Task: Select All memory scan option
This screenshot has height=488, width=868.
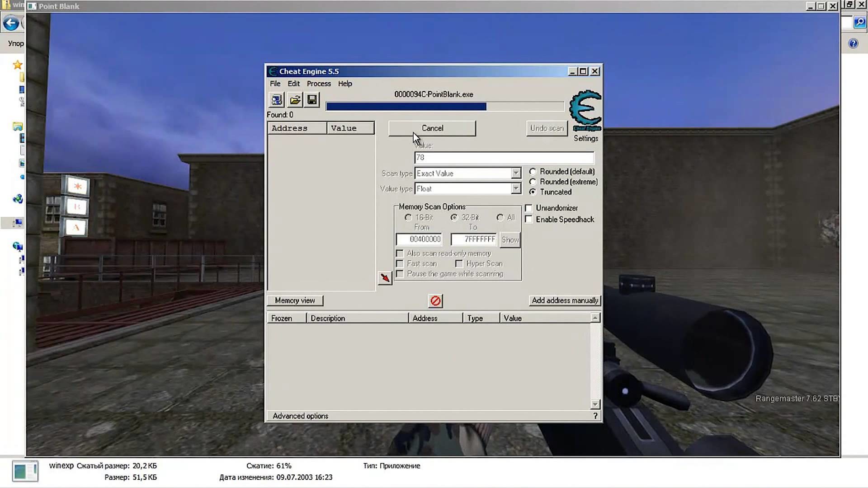Action: click(x=500, y=217)
